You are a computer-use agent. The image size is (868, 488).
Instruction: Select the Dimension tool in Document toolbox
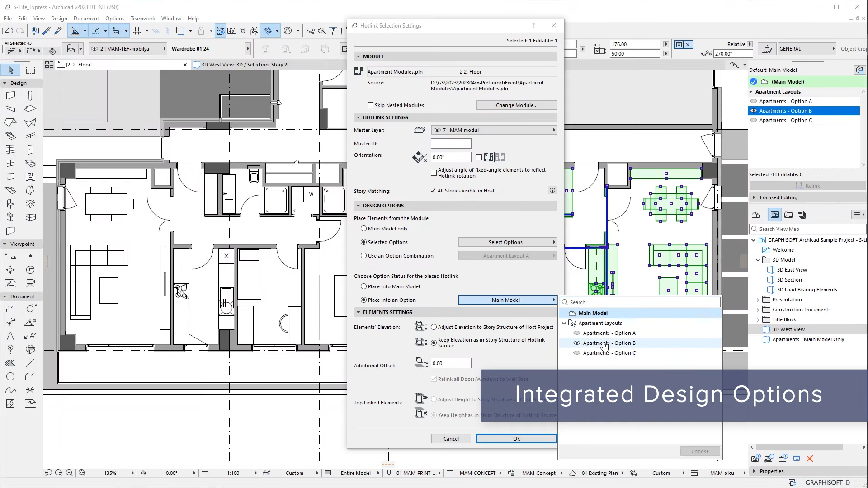click(10, 309)
